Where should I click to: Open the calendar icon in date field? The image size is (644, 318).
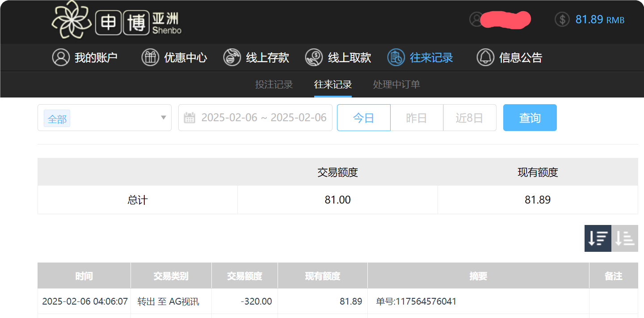coord(189,118)
